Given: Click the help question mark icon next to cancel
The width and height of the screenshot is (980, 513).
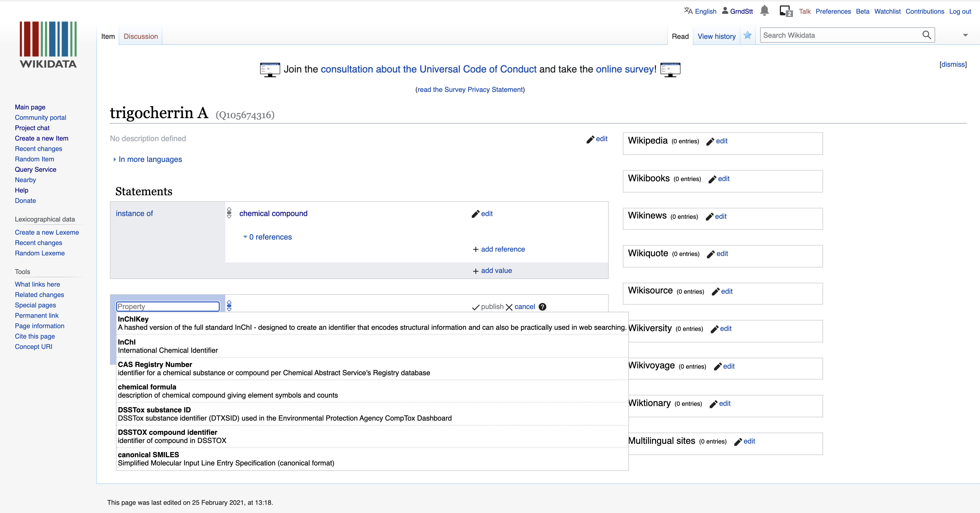Looking at the screenshot, I should point(542,307).
